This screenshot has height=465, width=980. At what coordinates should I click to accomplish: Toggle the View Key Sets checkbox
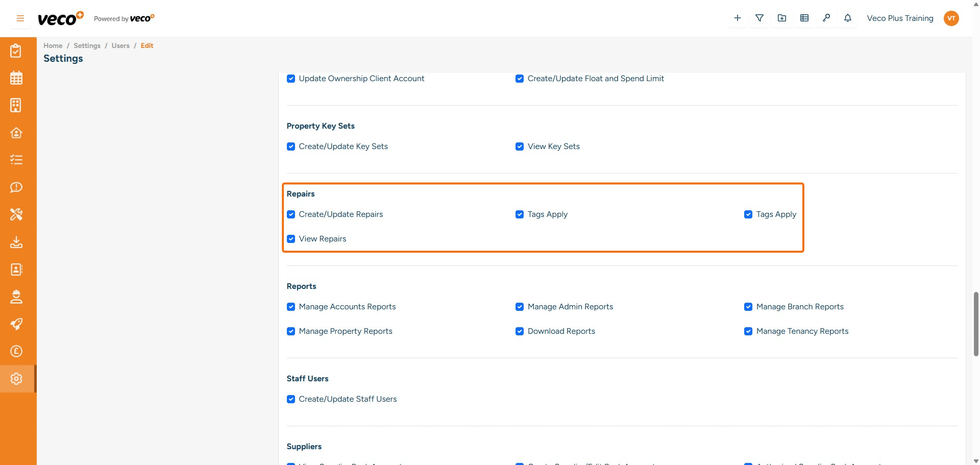click(x=520, y=146)
